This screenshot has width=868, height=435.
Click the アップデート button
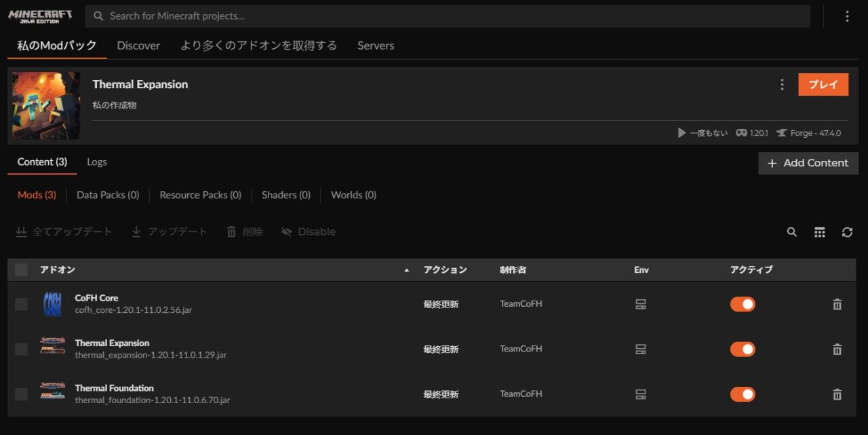[x=169, y=232]
